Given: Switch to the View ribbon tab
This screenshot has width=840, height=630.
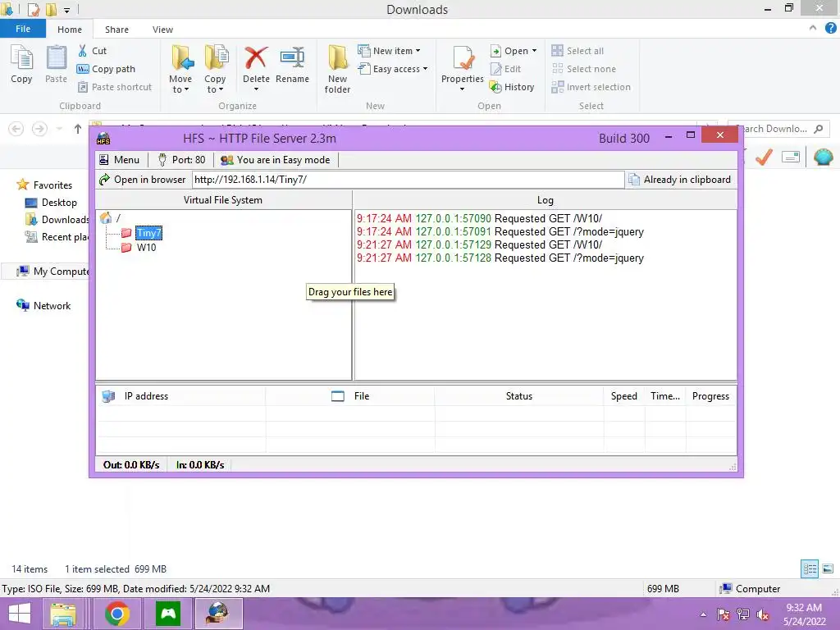Looking at the screenshot, I should tap(162, 30).
